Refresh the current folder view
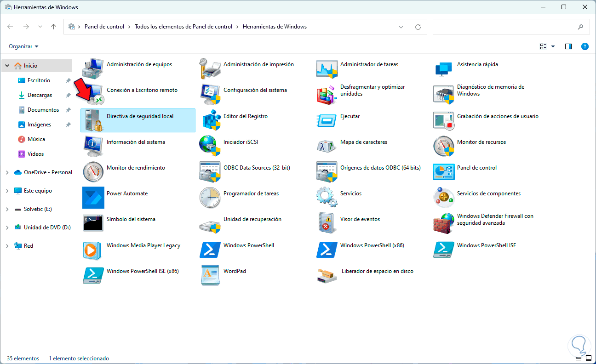The image size is (596, 364). 418,27
